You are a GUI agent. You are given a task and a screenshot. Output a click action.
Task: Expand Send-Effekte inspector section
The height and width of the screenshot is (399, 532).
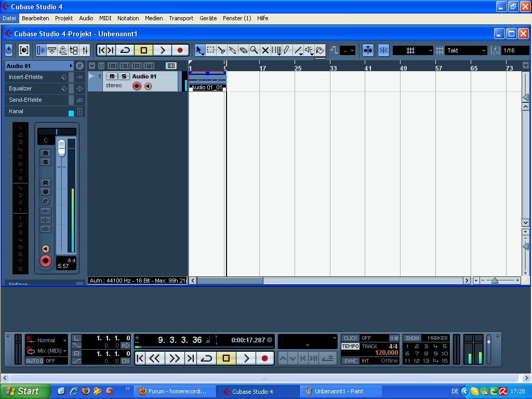click(45, 100)
